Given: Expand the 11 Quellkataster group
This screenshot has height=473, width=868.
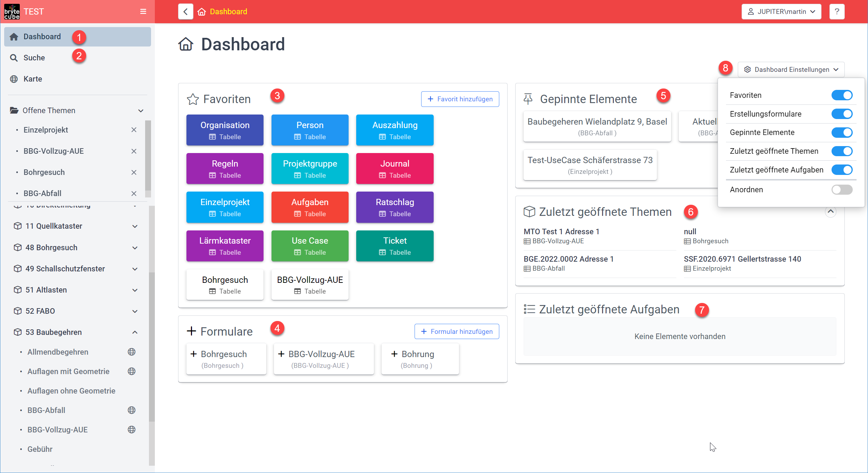Looking at the screenshot, I should point(135,226).
